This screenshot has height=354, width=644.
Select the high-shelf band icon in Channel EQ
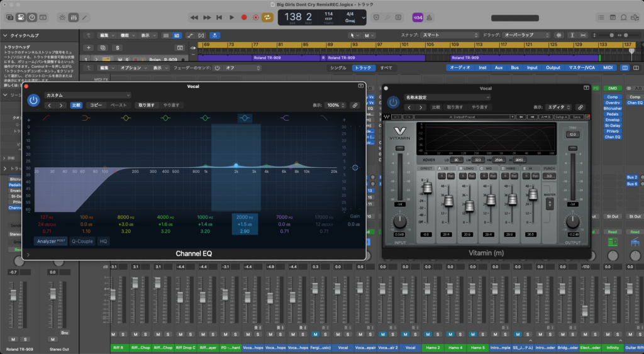[284, 118]
